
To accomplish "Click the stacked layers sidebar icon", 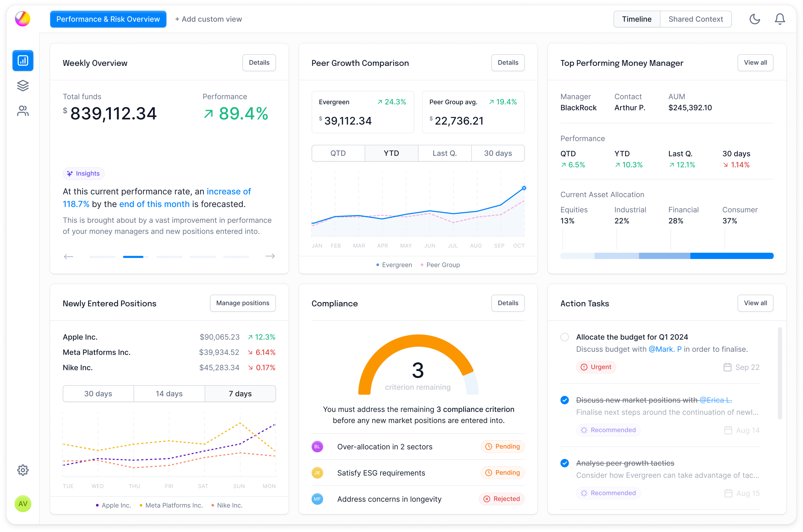I will pos(23,86).
